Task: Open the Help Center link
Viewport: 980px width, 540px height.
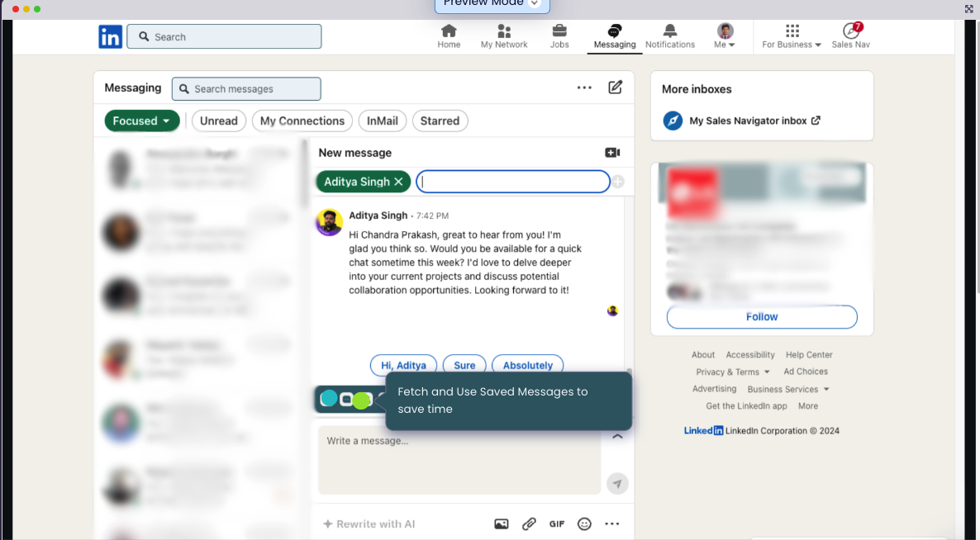Action: click(810, 354)
